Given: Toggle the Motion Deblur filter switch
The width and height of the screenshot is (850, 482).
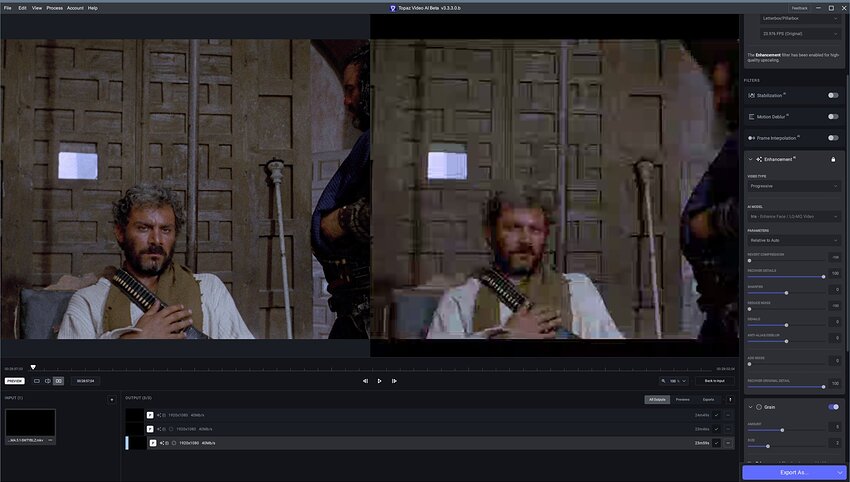Looking at the screenshot, I should (x=833, y=117).
